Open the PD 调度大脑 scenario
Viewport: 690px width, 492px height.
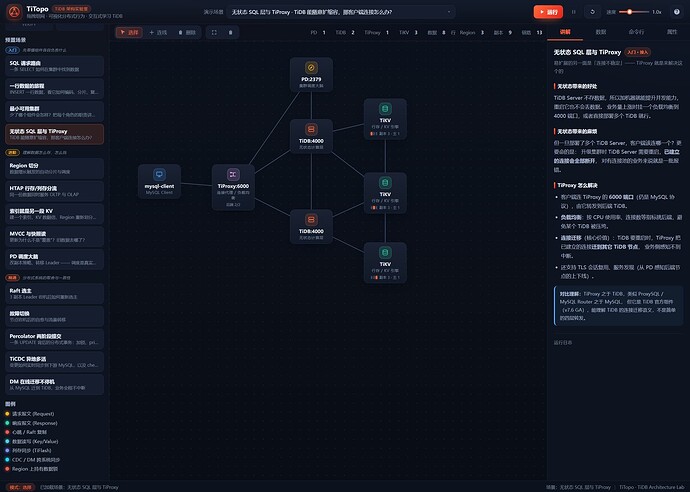(55, 259)
